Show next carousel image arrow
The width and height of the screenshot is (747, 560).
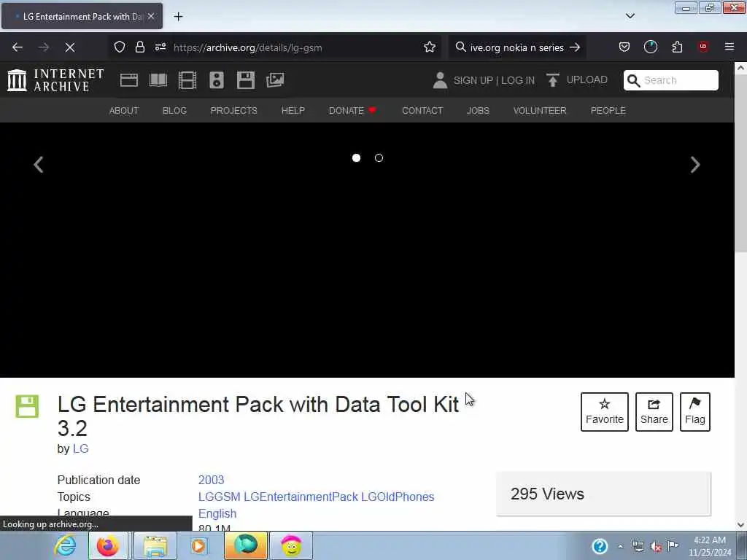tap(695, 165)
